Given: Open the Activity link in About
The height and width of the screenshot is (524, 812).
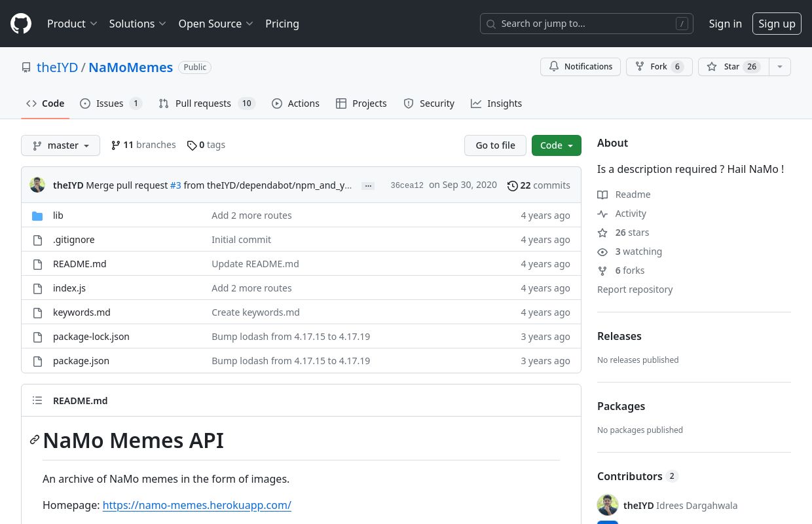Looking at the screenshot, I should pos(622,214).
